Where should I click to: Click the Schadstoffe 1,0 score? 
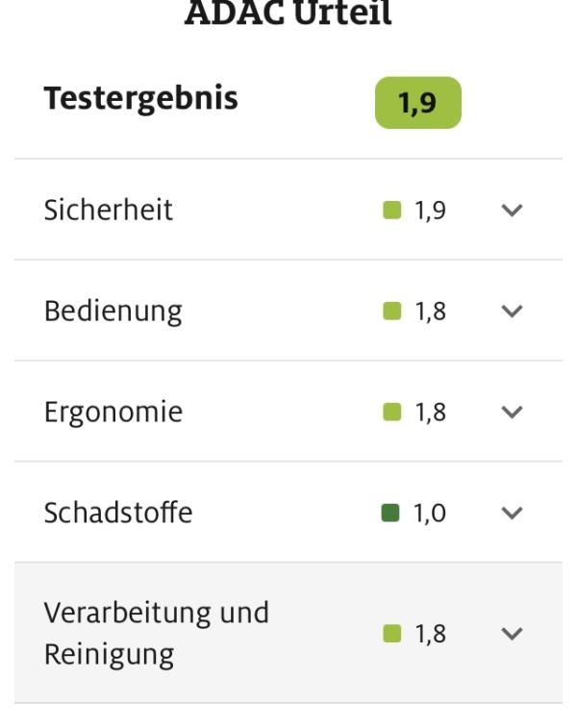(430, 514)
